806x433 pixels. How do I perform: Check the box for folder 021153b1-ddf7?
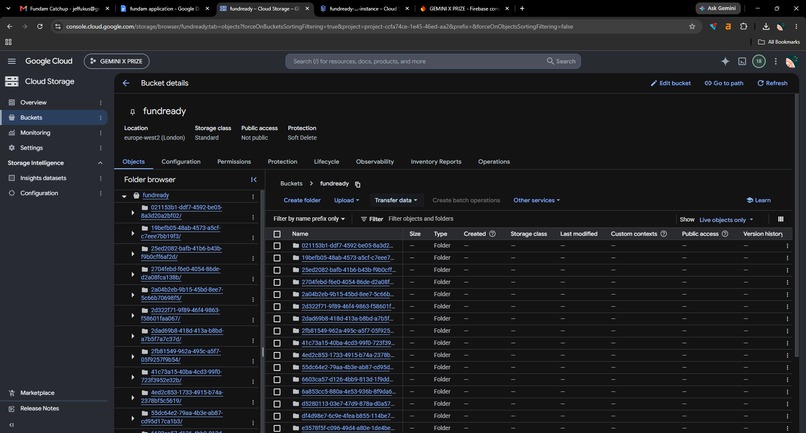(x=277, y=246)
